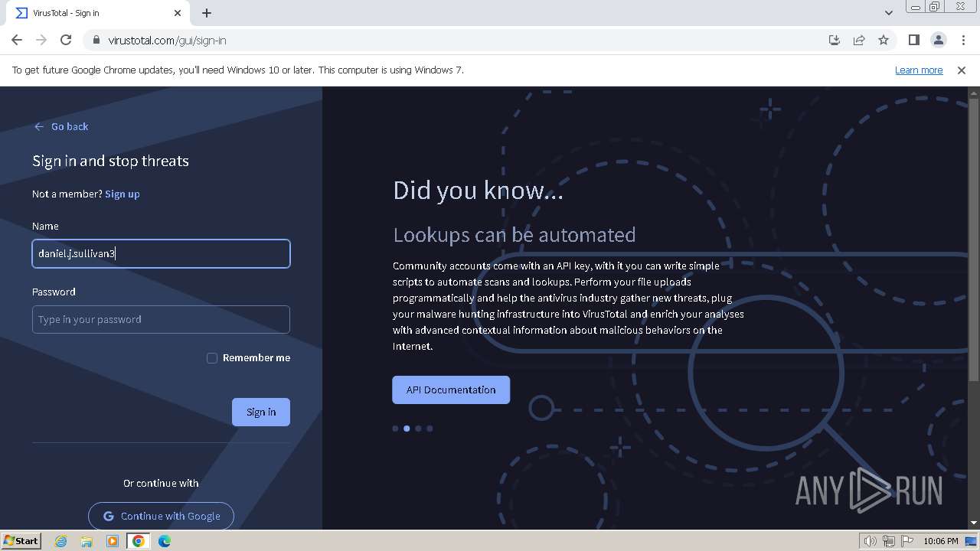
Task: Launch Microsoft Edge from taskbar
Action: 165,541
